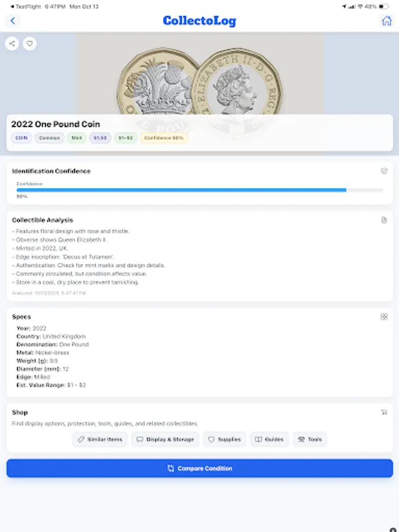Tap the $1–$2 range tag
399x532 pixels.
(x=125, y=138)
